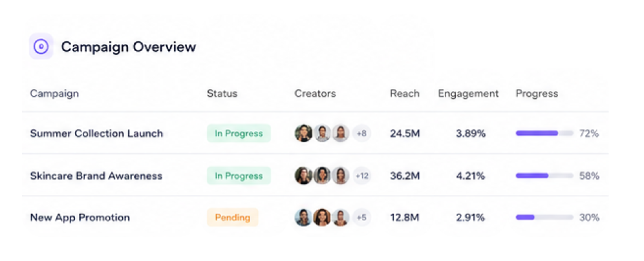
Task: Click the Pending status badge
Action: [x=233, y=217]
